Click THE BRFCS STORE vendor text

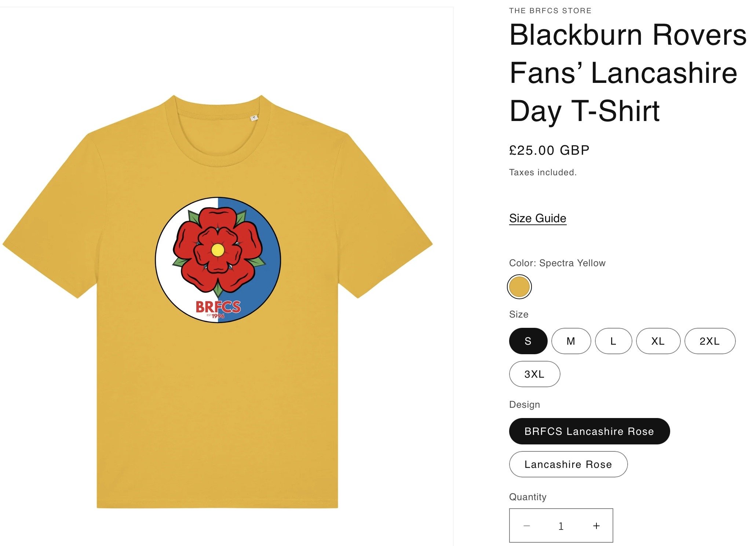[x=550, y=11]
